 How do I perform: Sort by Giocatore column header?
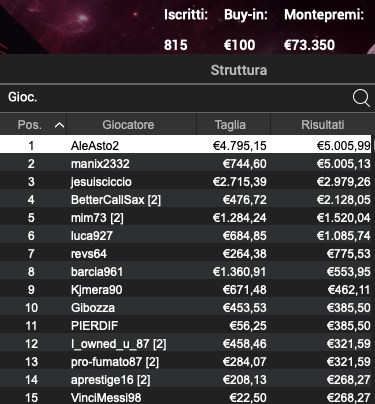pos(128,125)
